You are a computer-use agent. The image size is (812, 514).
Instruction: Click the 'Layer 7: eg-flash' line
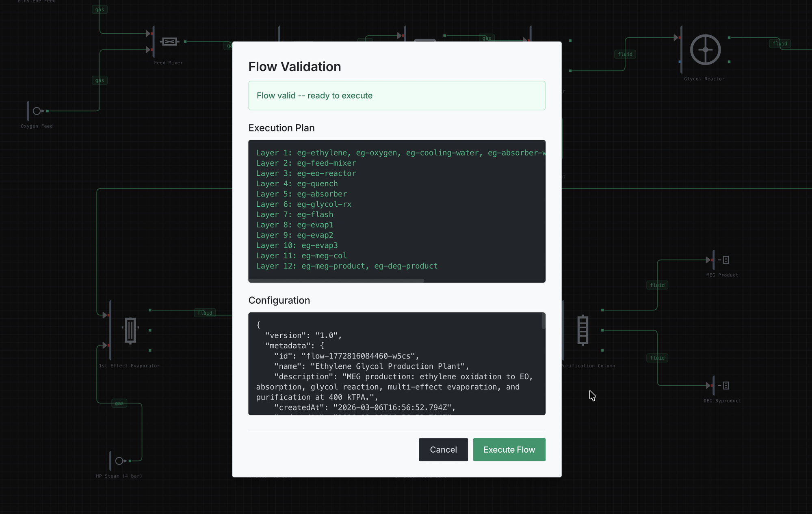[x=294, y=214]
